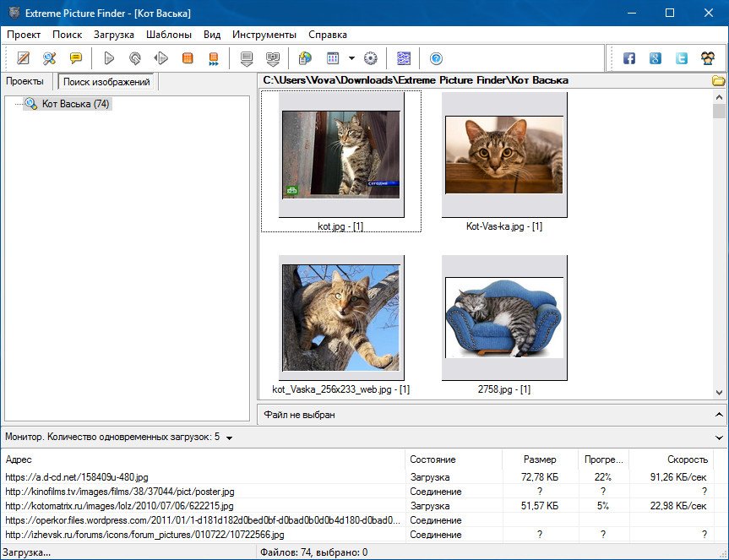This screenshot has height=560, width=729.
Task: Click the destination folder path in header
Action: (416, 80)
